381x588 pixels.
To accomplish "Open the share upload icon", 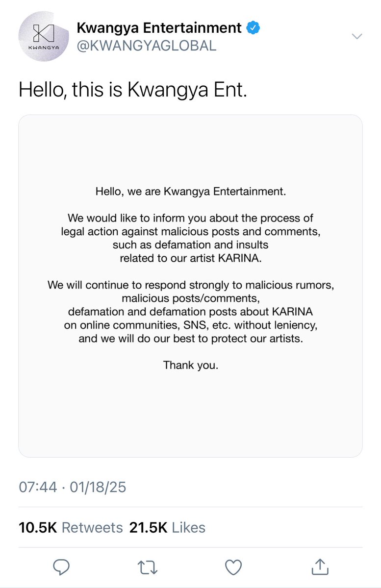I will click(320, 566).
